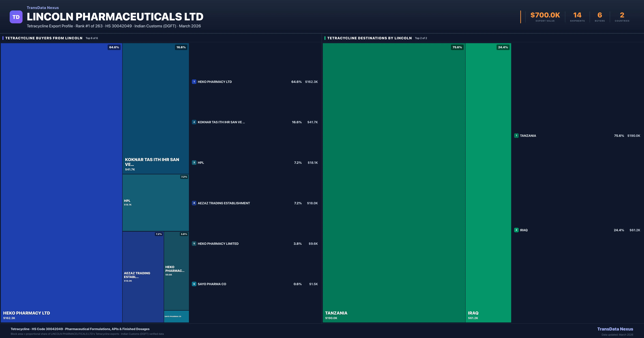This screenshot has width=644, height=338.
Task: Open the TransData Nexus link in header
Action: tap(43, 8)
